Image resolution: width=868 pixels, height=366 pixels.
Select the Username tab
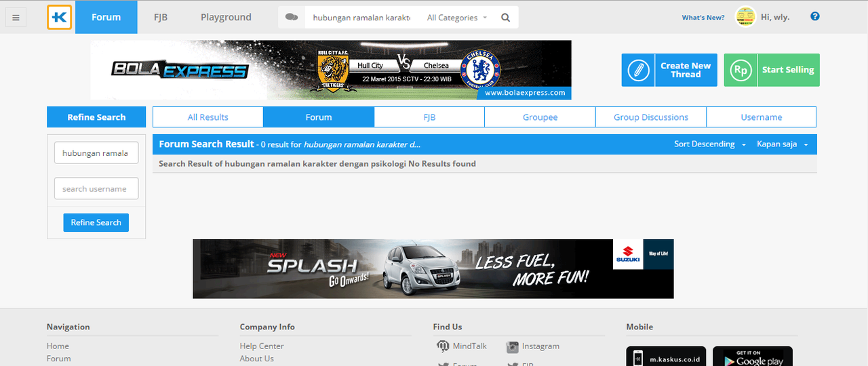click(762, 117)
